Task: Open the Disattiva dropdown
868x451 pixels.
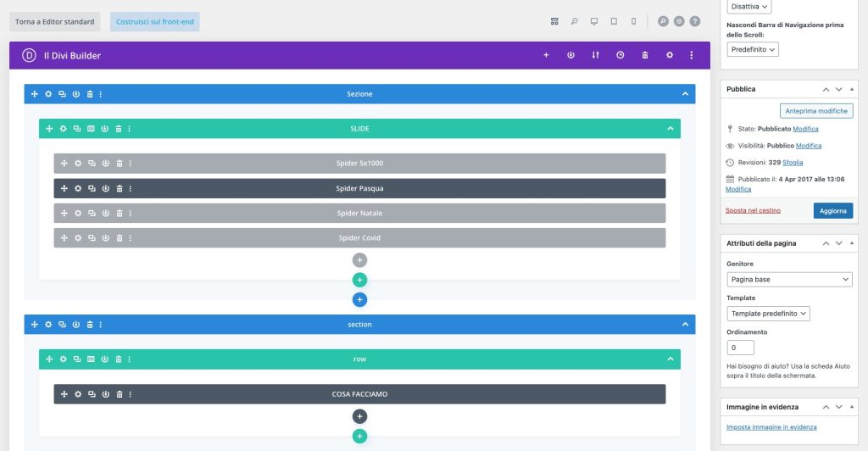Action: (749, 7)
